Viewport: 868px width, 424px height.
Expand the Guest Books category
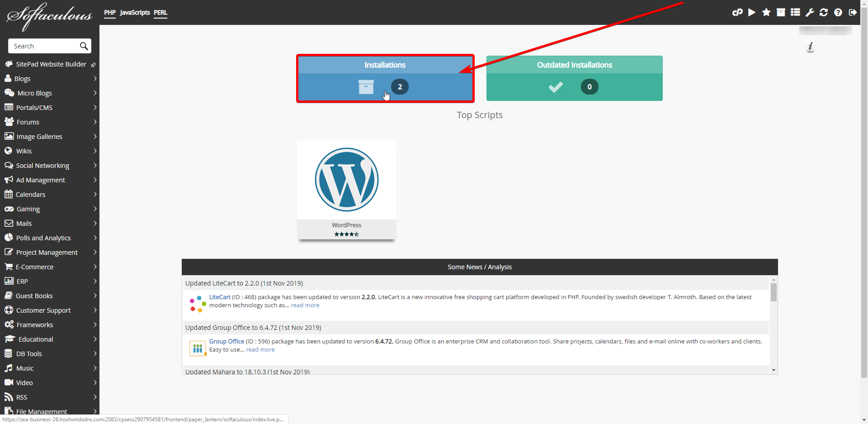tap(95, 295)
